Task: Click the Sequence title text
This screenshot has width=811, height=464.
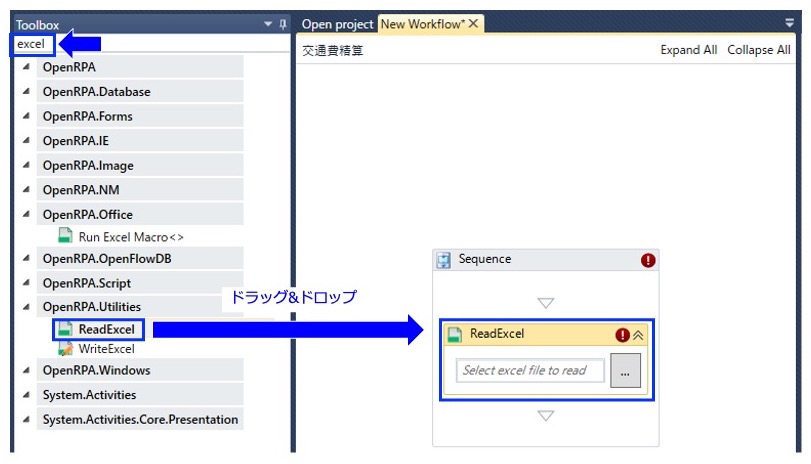Action: (x=485, y=259)
